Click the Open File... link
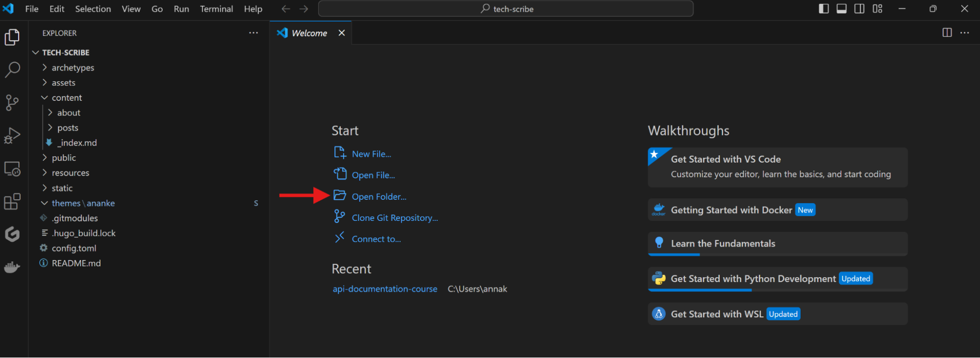The width and height of the screenshot is (980, 358). (x=374, y=175)
